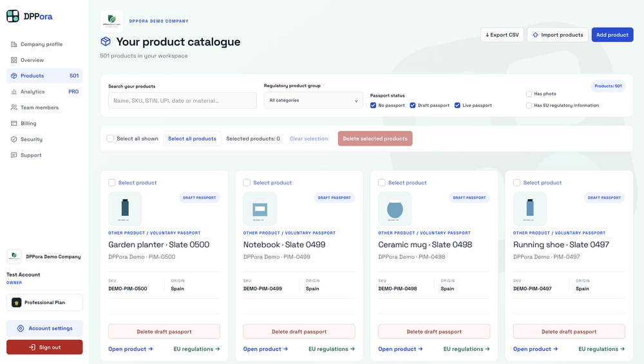The height and width of the screenshot is (364, 644).
Task: Click Add product button
Action: (612, 35)
